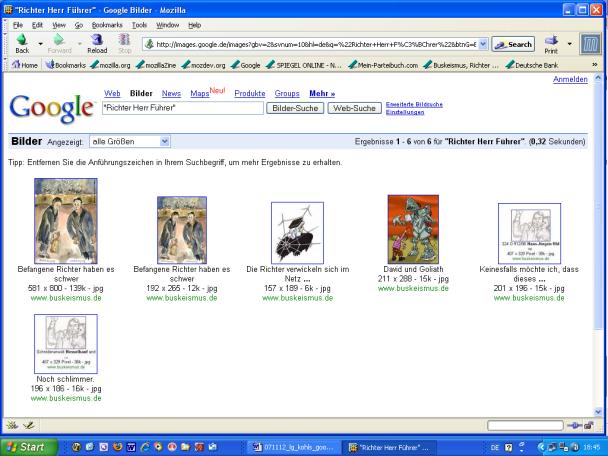Open the Window menu

(168, 25)
